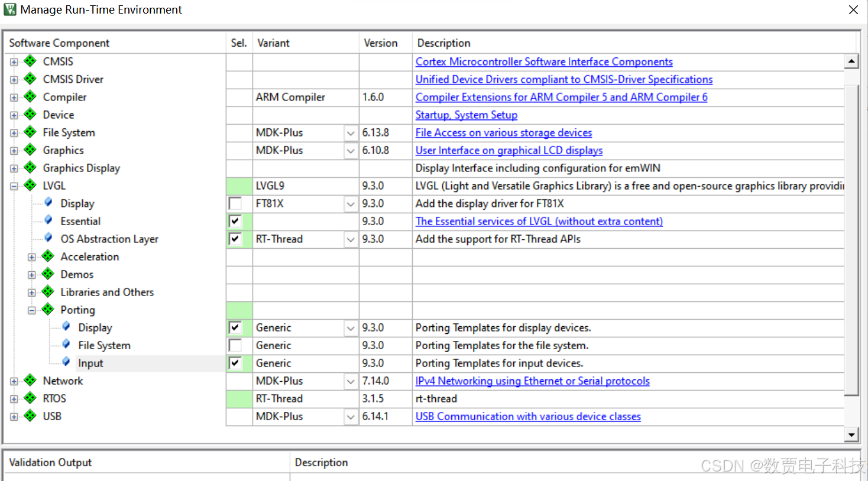
Task: Expand the CMSIS Driver tree node
Action: pyautogui.click(x=14, y=79)
